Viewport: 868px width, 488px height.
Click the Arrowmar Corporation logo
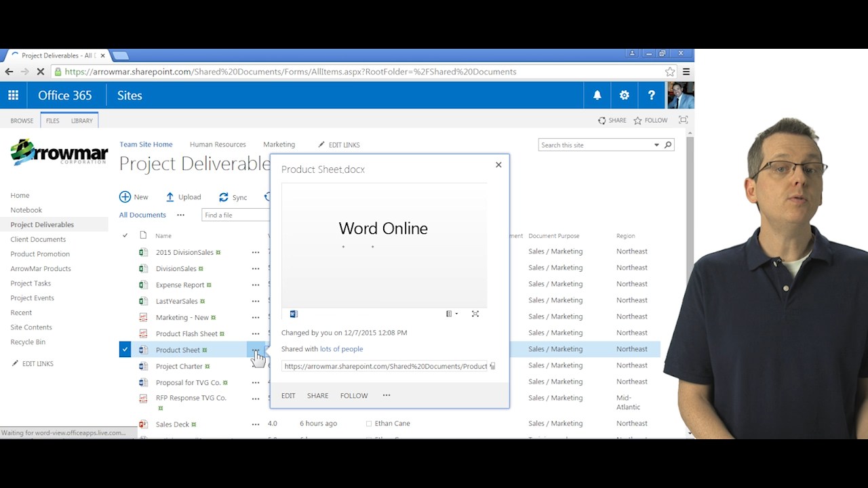click(60, 152)
